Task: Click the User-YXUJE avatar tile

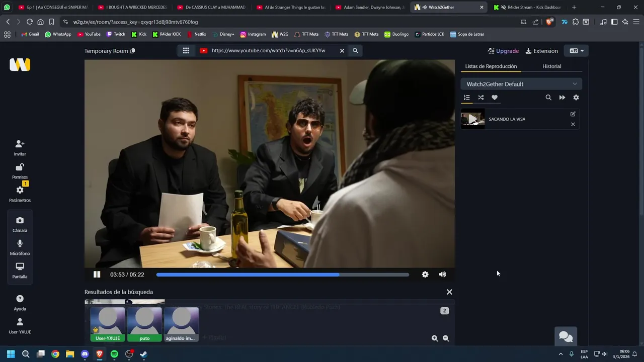Action: 108,324
